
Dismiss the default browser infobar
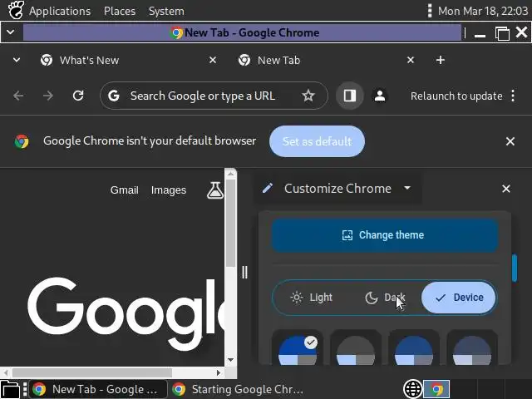pyautogui.click(x=510, y=141)
